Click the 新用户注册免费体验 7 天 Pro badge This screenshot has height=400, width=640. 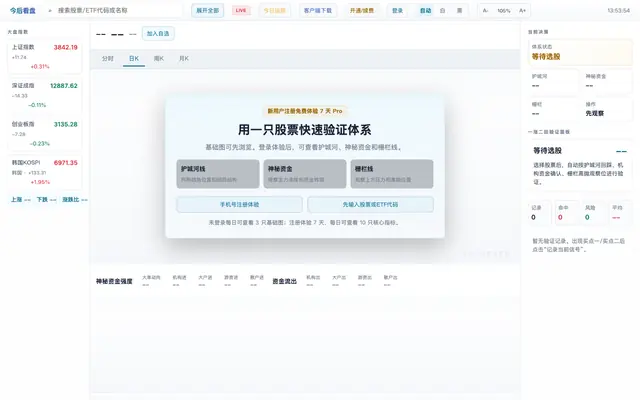tap(305, 111)
